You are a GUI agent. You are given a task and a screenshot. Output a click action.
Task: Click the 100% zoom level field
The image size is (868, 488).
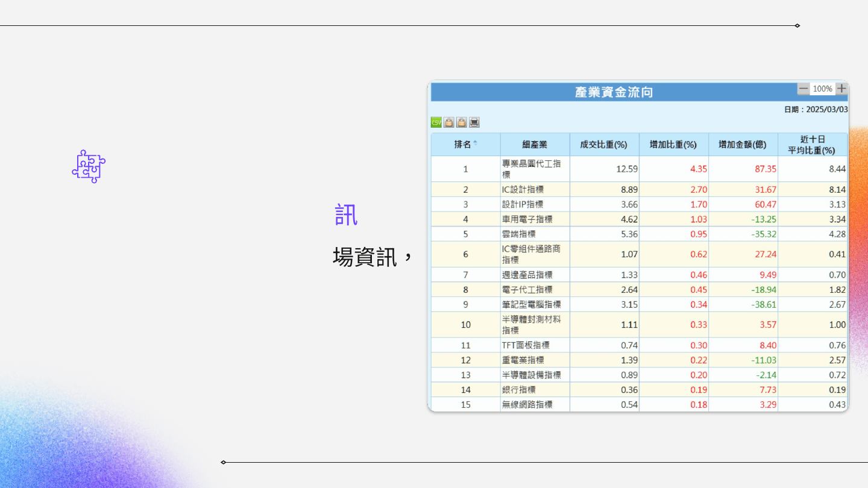click(822, 89)
